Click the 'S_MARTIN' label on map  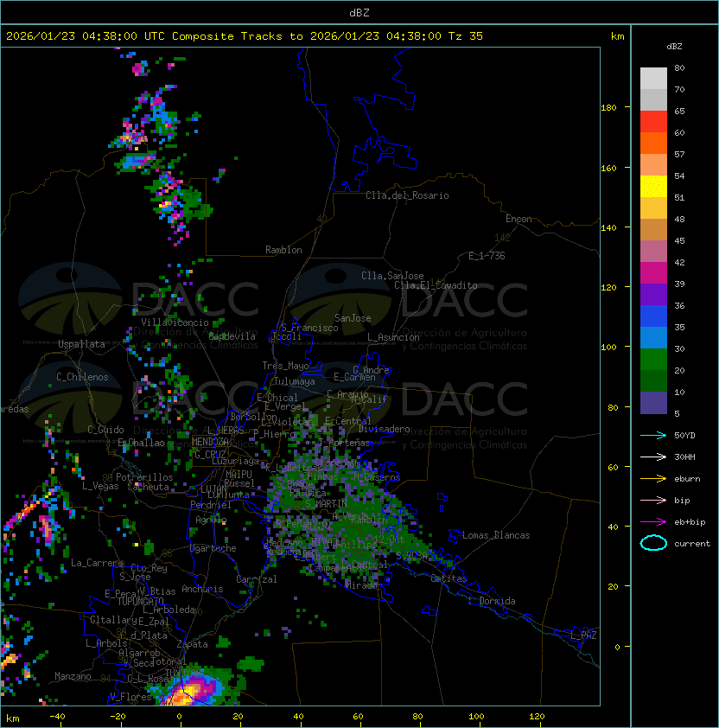(x=327, y=504)
